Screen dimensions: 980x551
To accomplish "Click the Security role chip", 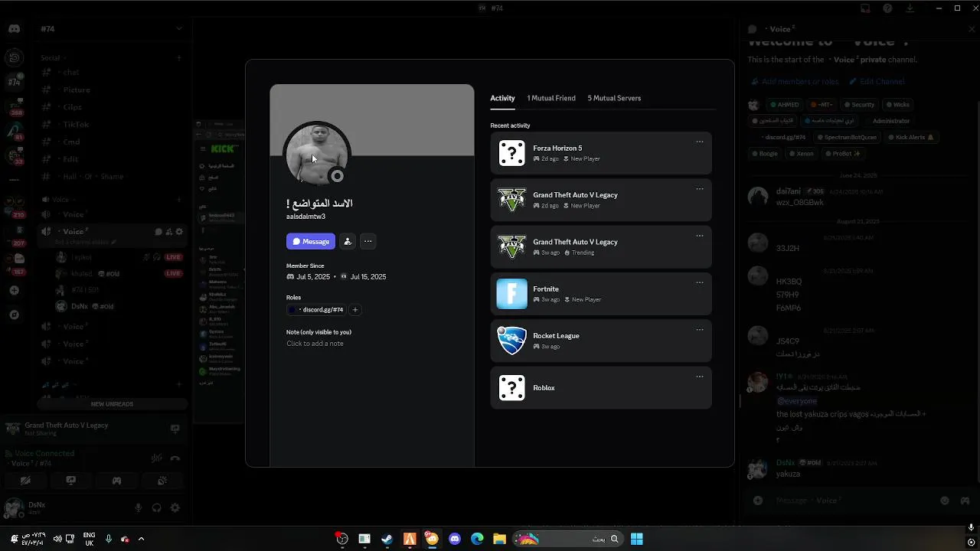I will [857, 105].
